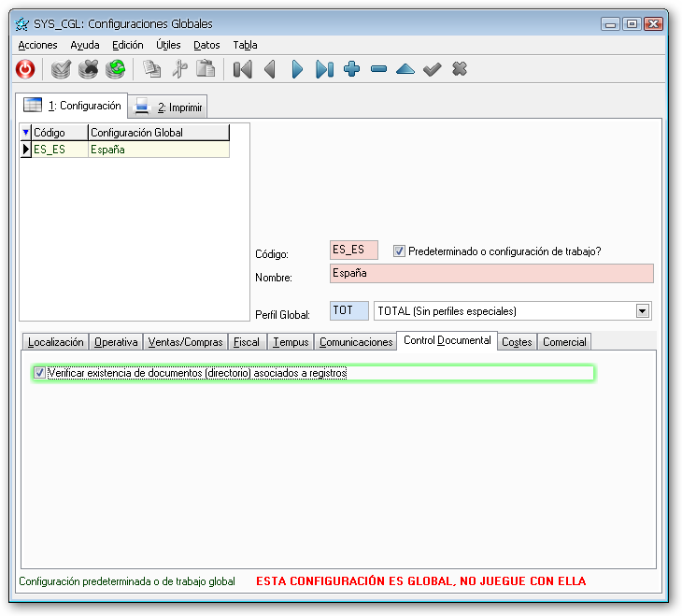This screenshot has height=616, width=682.
Task: Click the current row indicator arrow
Action: pos(26,150)
